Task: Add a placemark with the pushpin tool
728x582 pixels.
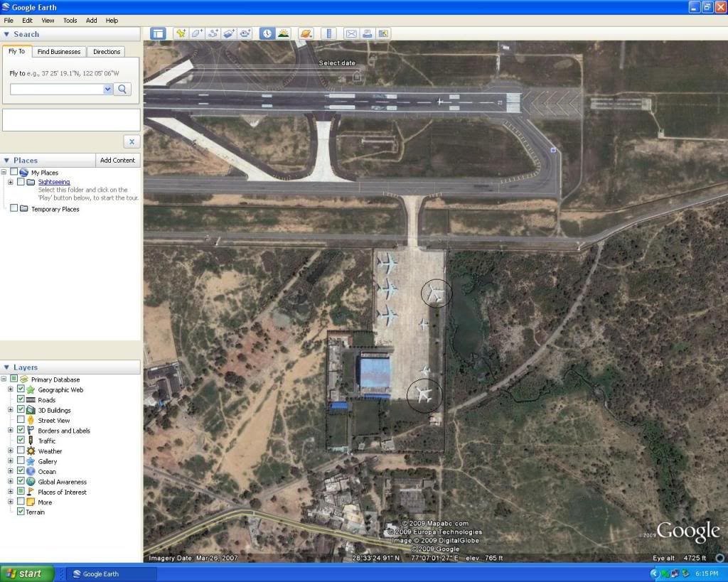Action: [x=181, y=33]
